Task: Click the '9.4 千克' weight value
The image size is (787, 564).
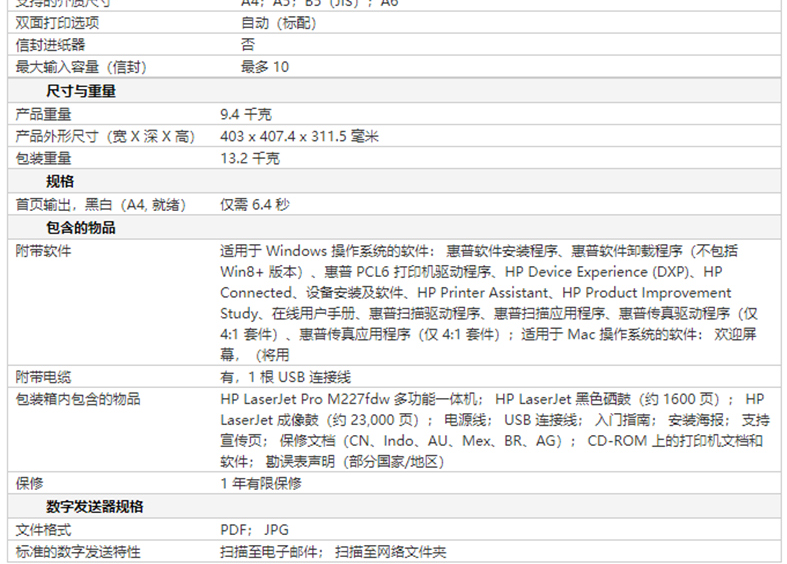Action: (246, 114)
